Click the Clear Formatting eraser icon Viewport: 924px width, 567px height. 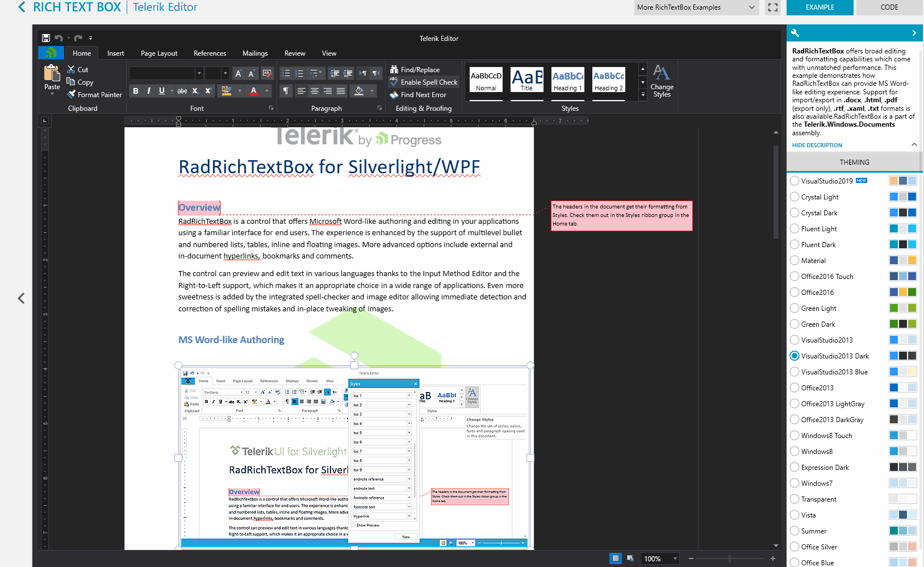[x=267, y=73]
